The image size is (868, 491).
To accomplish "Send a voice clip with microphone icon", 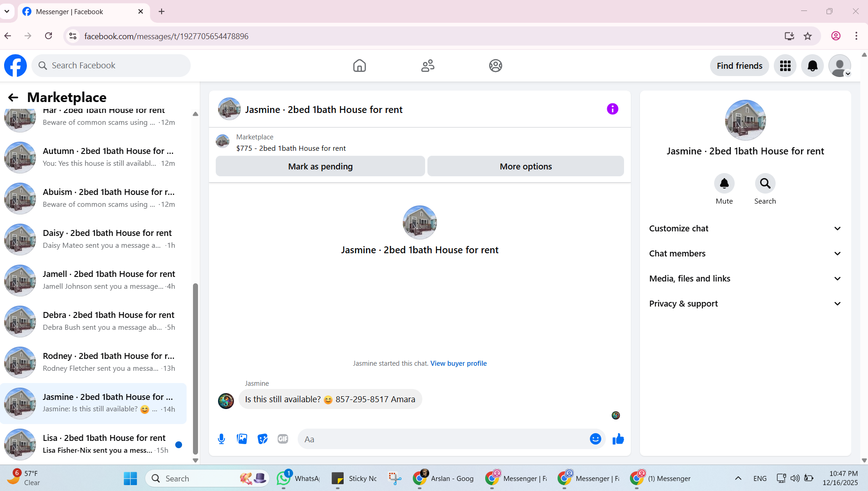I will (221, 439).
